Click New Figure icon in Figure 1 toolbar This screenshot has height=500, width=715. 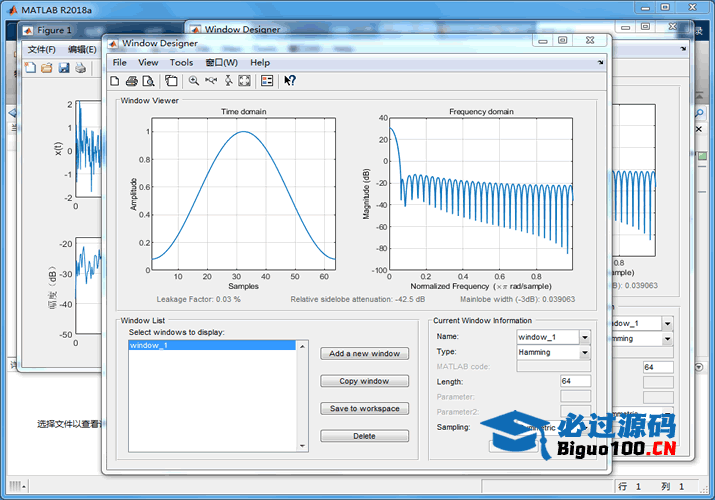(30, 68)
